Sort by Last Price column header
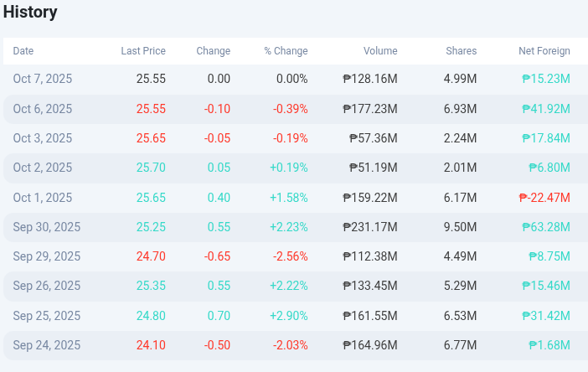The width and height of the screenshot is (588, 372). (143, 51)
